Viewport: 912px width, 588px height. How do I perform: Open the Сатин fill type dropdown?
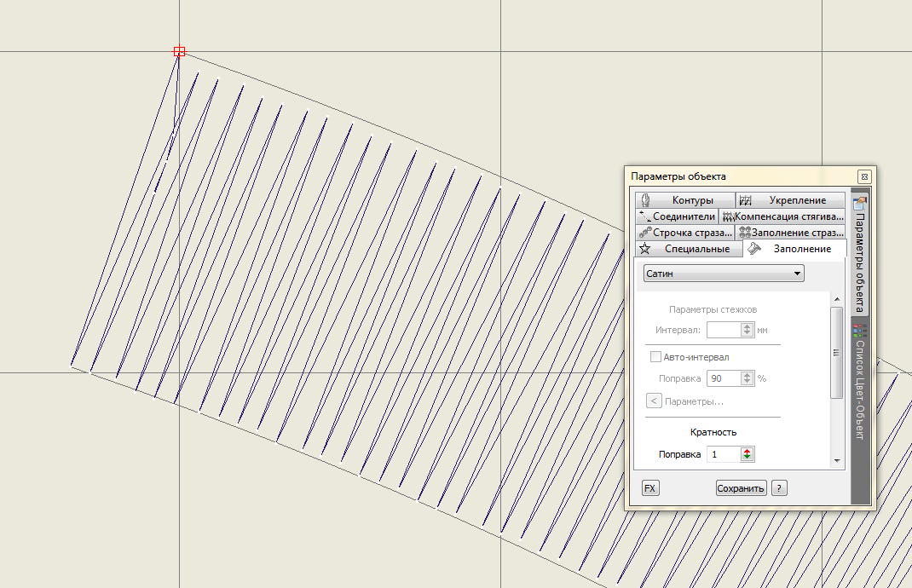point(724,274)
